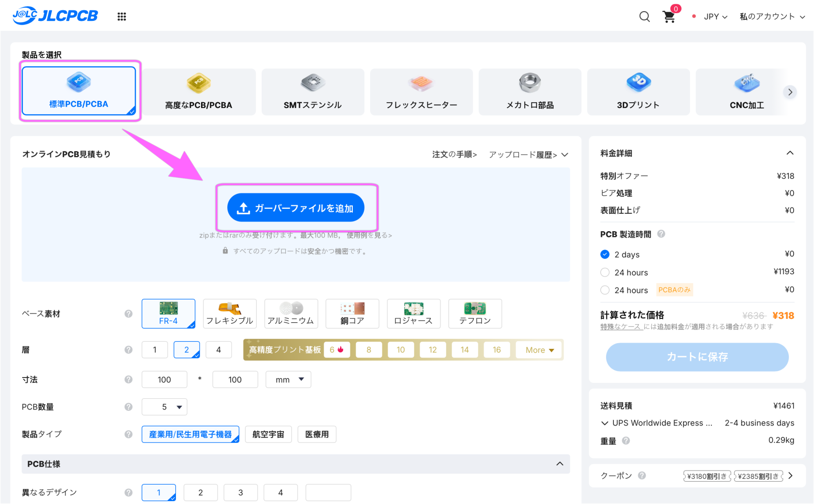Choose アルミニウム base material
This screenshot has height=504, width=814.
pyautogui.click(x=291, y=314)
